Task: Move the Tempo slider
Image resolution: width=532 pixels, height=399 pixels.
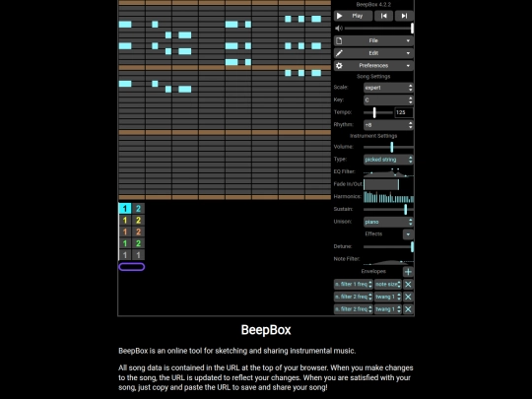Action: 378,112
